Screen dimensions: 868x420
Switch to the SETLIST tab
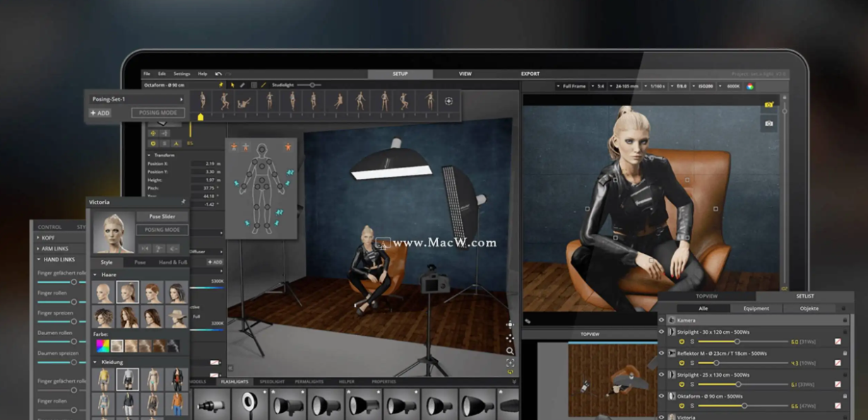[804, 296]
